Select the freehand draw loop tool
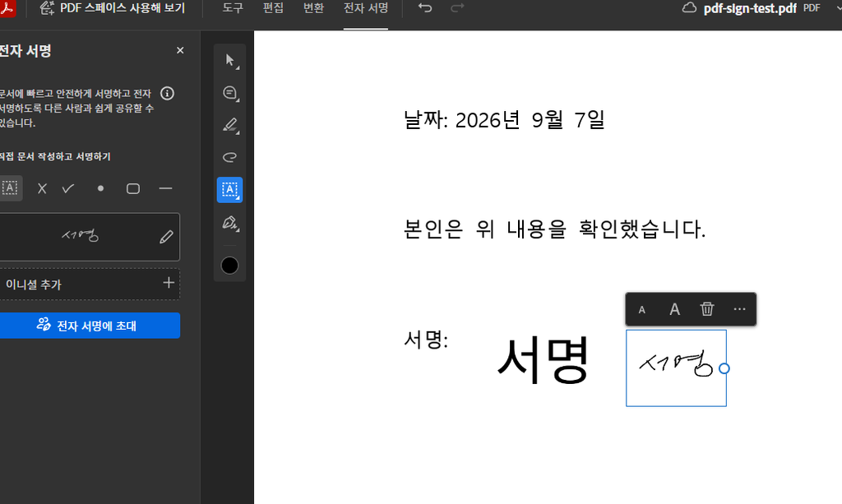Screen dimensions: 842x504 (x=230, y=157)
